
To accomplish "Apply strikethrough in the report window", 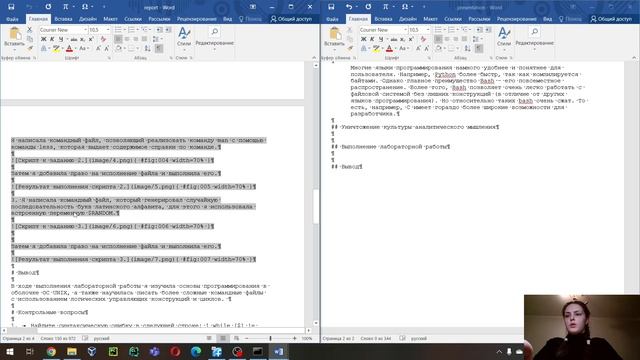I will tap(73, 39).
